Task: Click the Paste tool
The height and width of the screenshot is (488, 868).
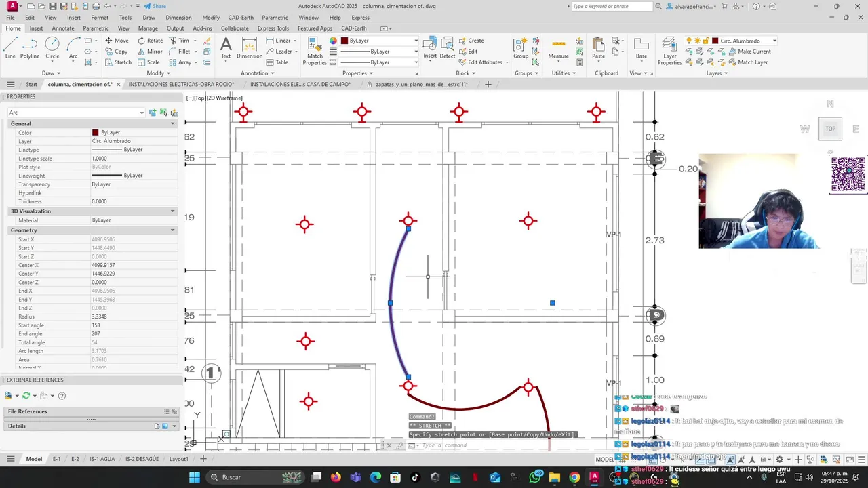Action: [x=598, y=48]
